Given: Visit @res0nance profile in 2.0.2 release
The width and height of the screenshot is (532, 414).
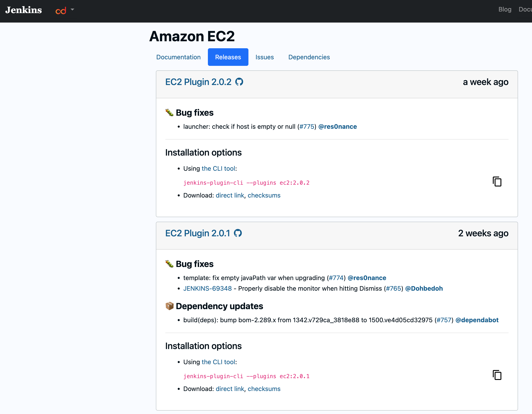Looking at the screenshot, I should pos(338,126).
